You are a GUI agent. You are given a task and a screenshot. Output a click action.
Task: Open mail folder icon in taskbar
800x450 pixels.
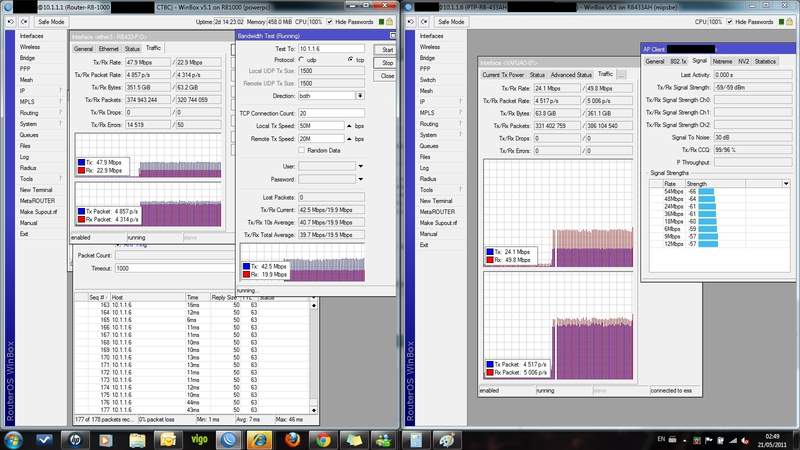tap(168, 440)
